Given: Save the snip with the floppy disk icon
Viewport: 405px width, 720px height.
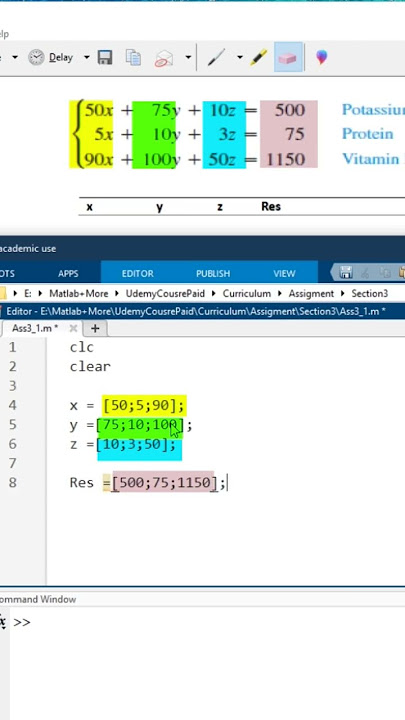Looking at the screenshot, I should click(x=105, y=57).
